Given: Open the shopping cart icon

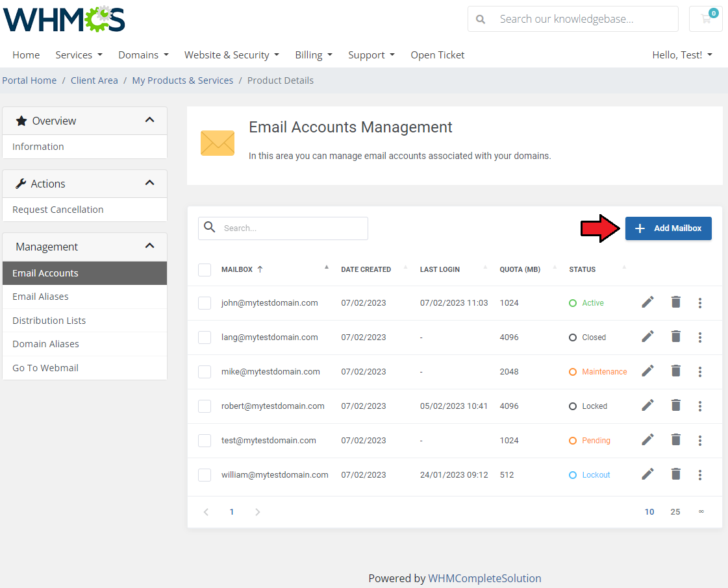Looking at the screenshot, I should click(706, 19).
